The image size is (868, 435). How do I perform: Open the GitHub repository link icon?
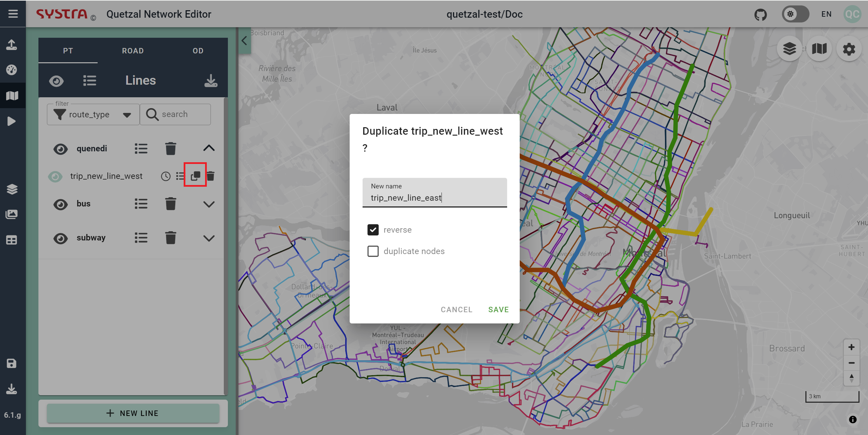pos(761,14)
